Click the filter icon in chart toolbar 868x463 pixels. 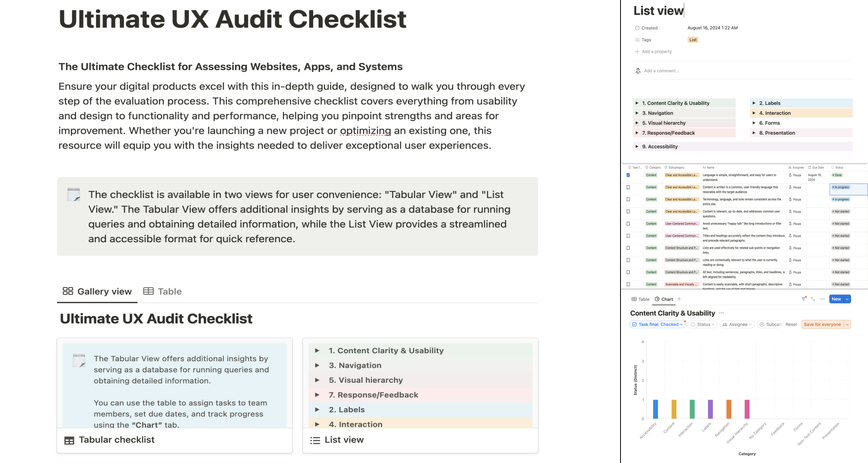tap(804, 299)
